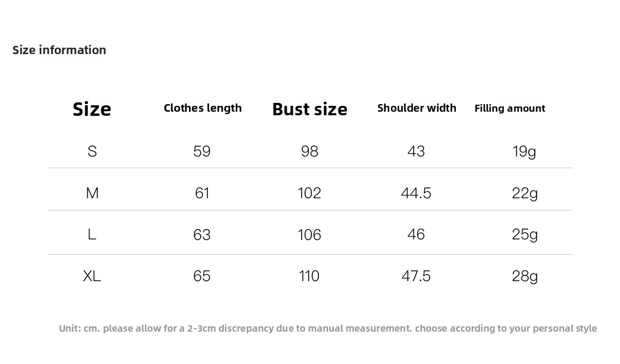
Task: Select the size L row label
Action: coord(92,235)
